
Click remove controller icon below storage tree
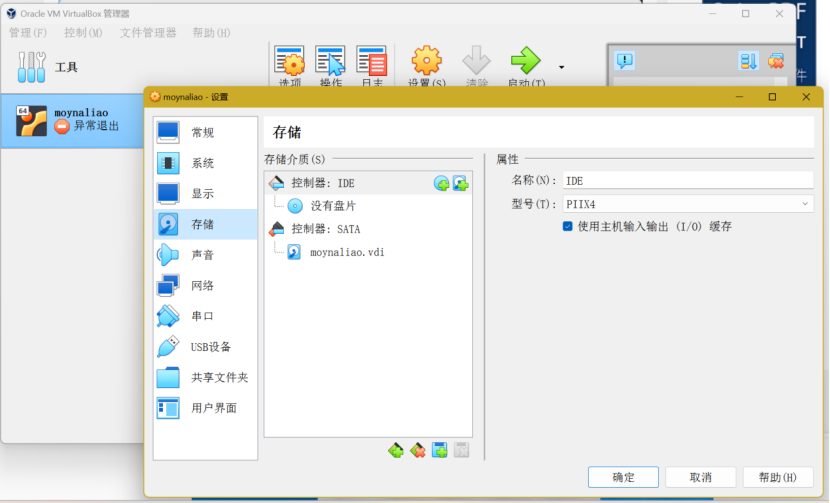coord(418,451)
